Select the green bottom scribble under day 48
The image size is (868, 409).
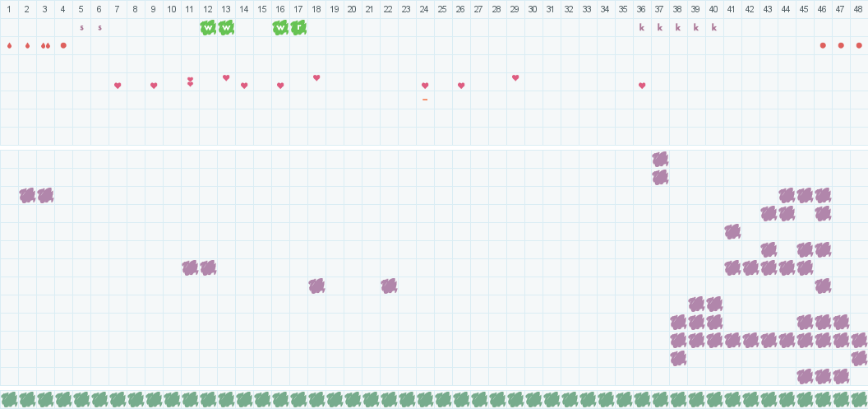pos(859,400)
